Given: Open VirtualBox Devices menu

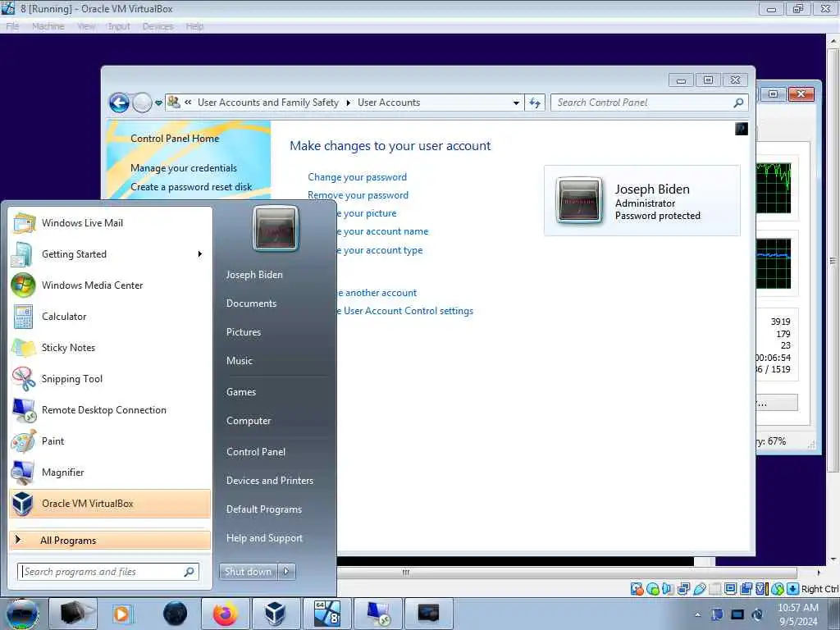Looking at the screenshot, I should tap(158, 26).
